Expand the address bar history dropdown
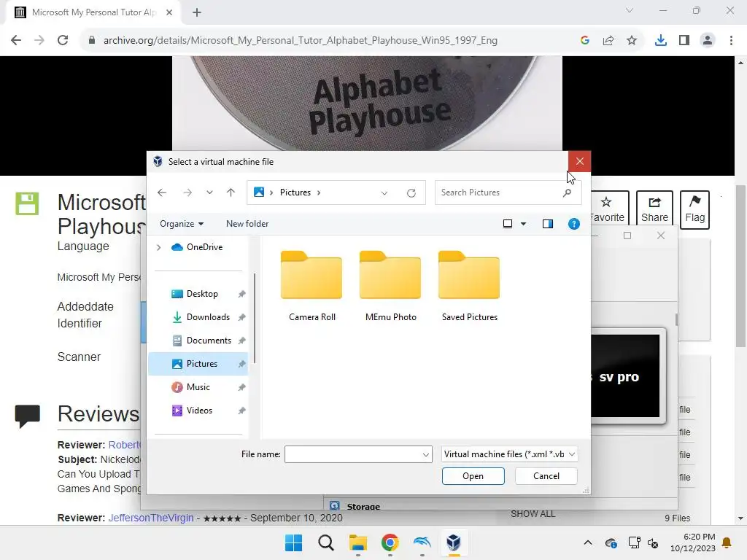Screen dimensions: 747x560 point(384,192)
